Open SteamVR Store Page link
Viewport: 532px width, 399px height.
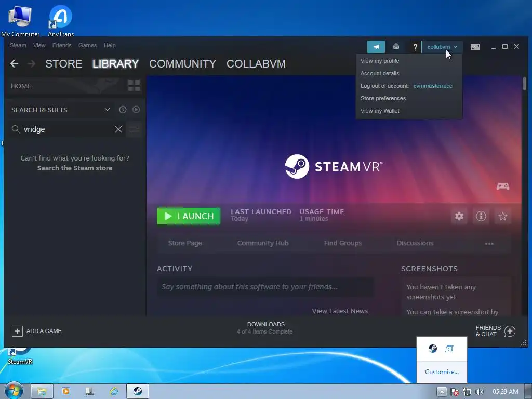[x=185, y=243]
